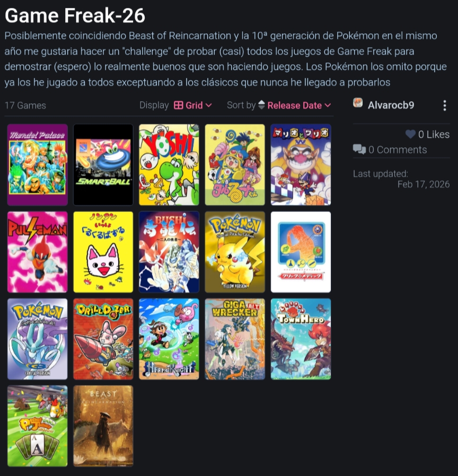
Task: Toggle sort direction arrows icon
Action: pyautogui.click(x=261, y=105)
